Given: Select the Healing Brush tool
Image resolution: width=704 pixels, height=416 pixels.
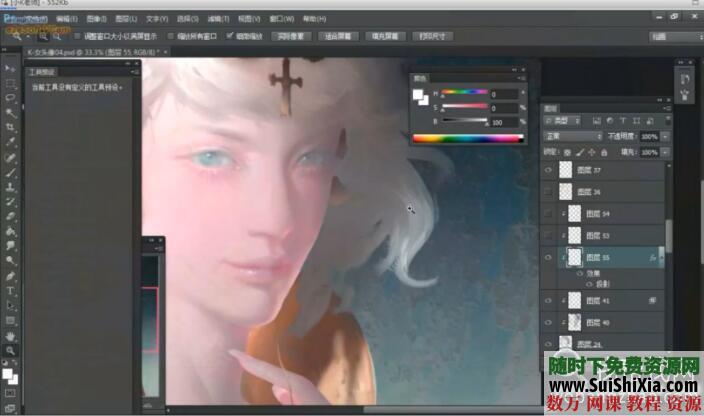Looking at the screenshot, I should tap(10, 158).
